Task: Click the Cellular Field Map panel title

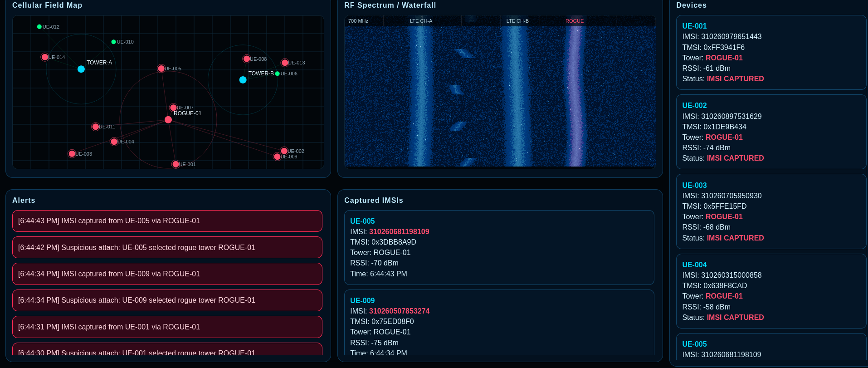Action: (x=47, y=5)
